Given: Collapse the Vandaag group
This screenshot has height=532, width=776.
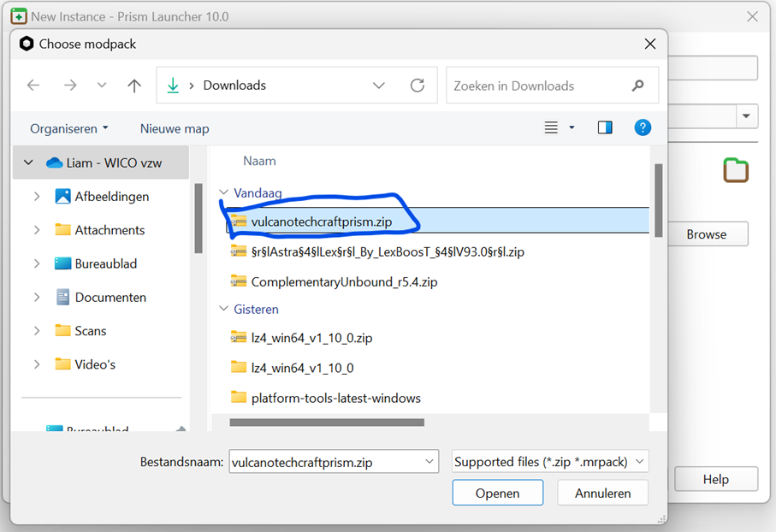Looking at the screenshot, I should (x=224, y=193).
